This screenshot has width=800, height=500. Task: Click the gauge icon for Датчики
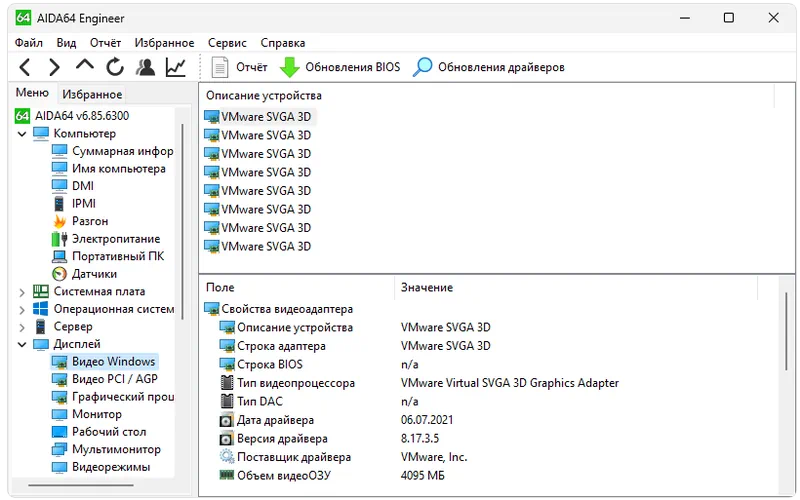point(60,274)
